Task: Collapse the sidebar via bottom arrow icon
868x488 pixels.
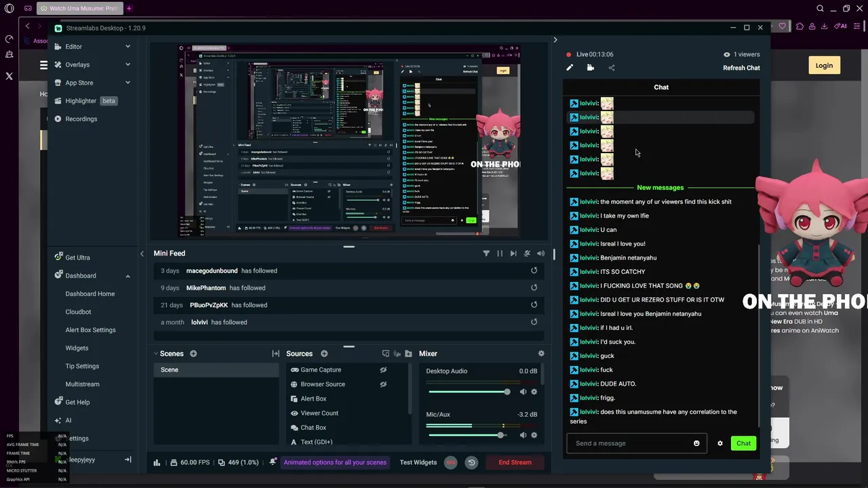Action: 127,460
